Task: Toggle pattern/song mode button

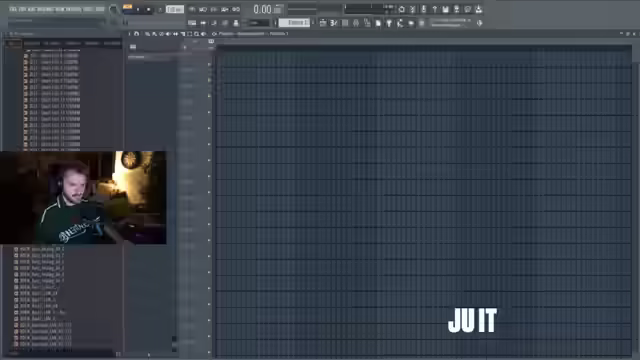Action: [x=127, y=7]
